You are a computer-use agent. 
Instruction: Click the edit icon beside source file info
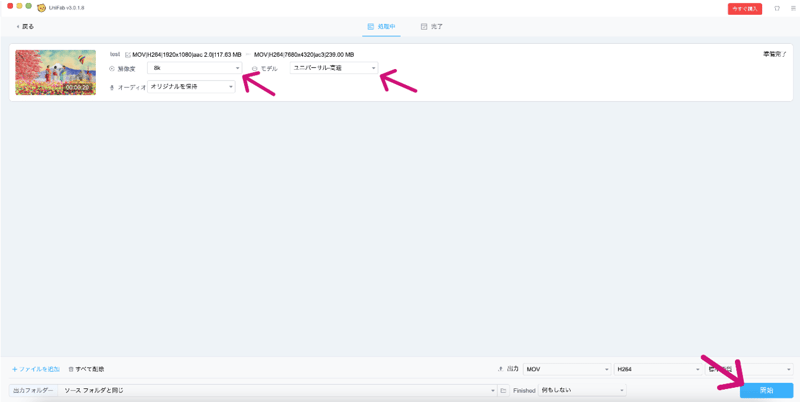click(x=128, y=55)
